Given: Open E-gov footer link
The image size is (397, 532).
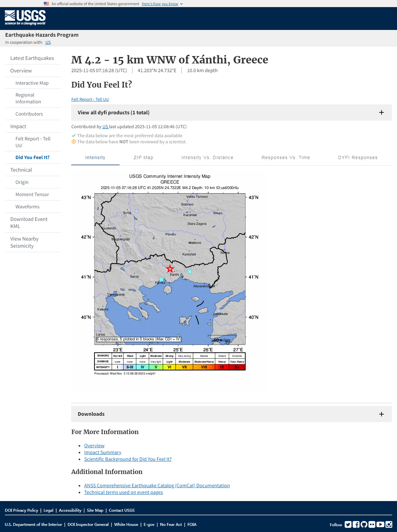Looking at the screenshot, I should pos(149,525).
